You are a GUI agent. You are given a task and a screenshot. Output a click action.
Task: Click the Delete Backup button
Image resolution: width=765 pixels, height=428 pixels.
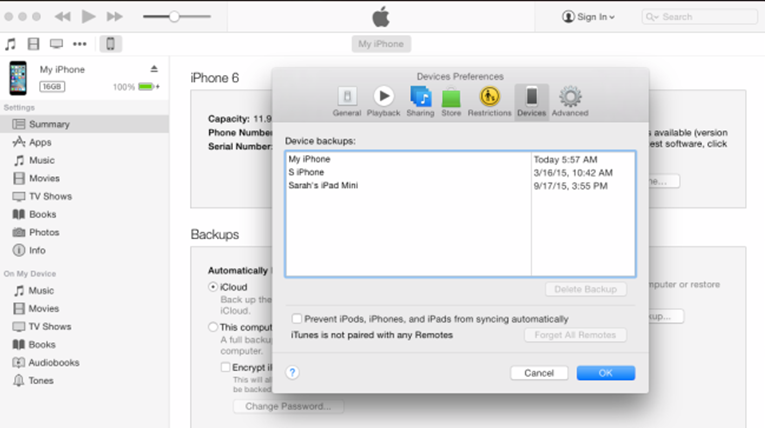point(585,289)
